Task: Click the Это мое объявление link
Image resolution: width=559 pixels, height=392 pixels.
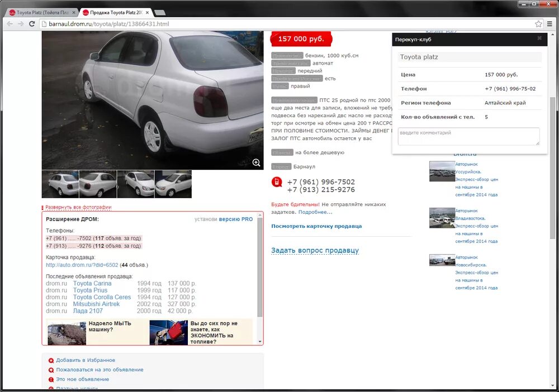Action: (83, 380)
